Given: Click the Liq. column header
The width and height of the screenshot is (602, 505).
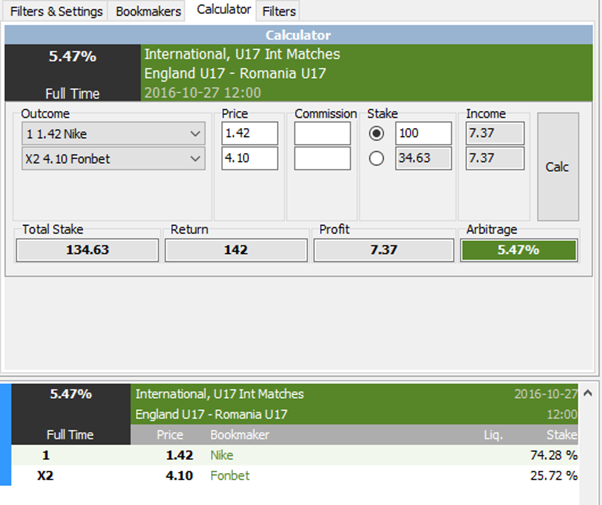Looking at the screenshot, I should coord(493,435).
